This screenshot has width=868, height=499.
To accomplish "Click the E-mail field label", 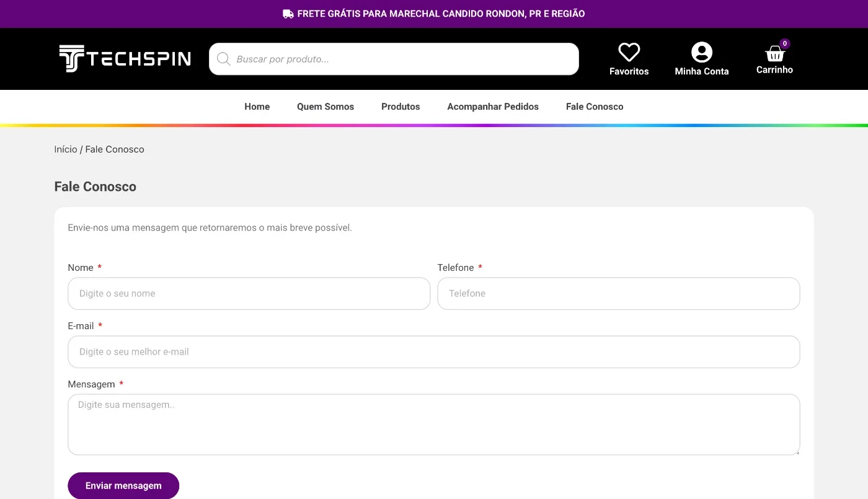I will click(81, 326).
